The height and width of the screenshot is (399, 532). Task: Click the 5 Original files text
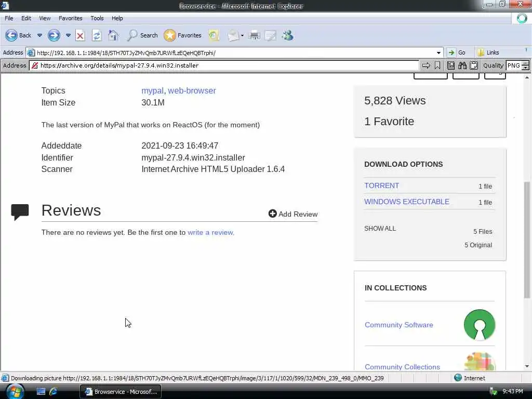478,245
